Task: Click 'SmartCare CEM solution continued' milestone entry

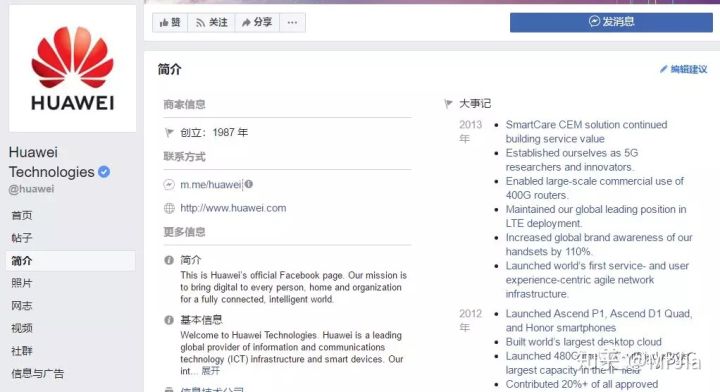Action: coord(586,132)
